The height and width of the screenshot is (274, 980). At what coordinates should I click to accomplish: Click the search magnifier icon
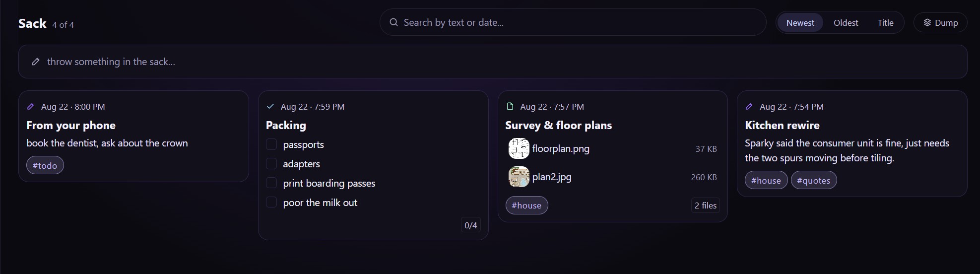pos(393,22)
